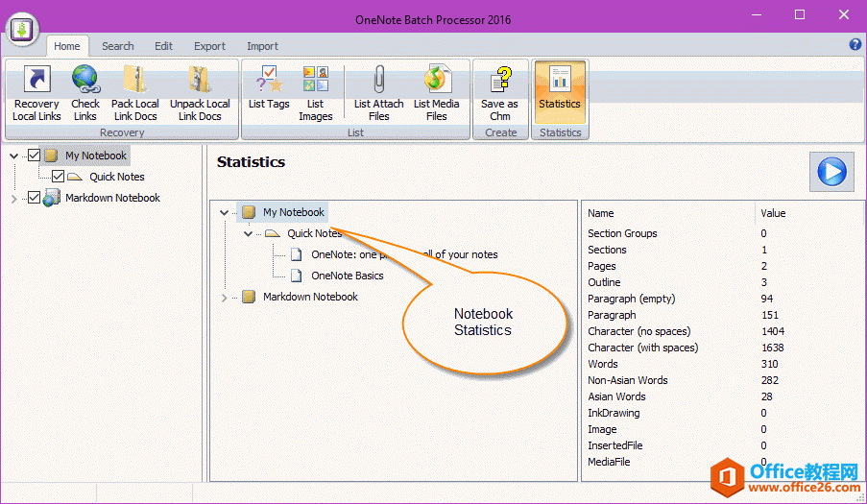The width and height of the screenshot is (867, 504).
Task: Select the InkDrawing row
Action: click(x=723, y=413)
